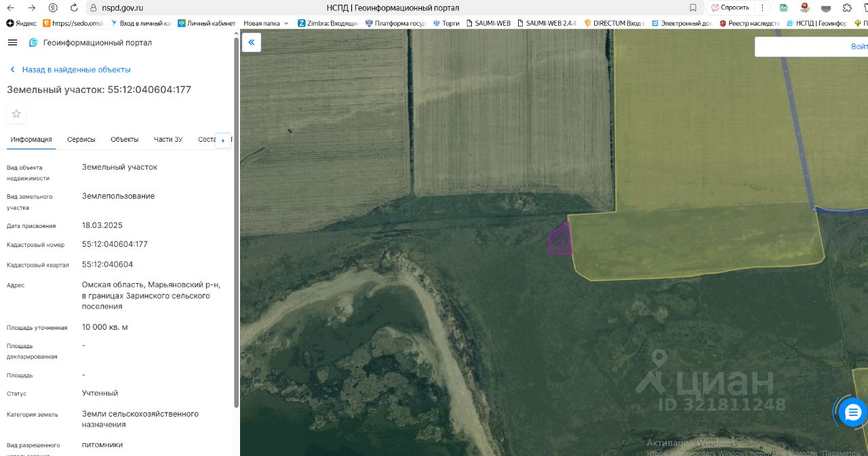Open the Сервисы tab

click(81, 139)
